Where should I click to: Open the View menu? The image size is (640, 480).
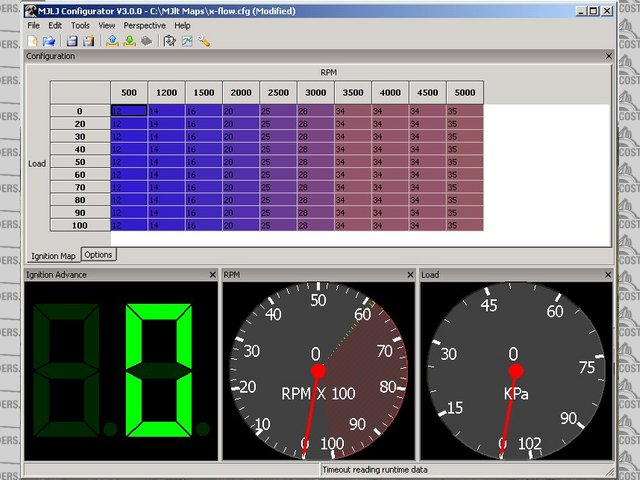107,25
